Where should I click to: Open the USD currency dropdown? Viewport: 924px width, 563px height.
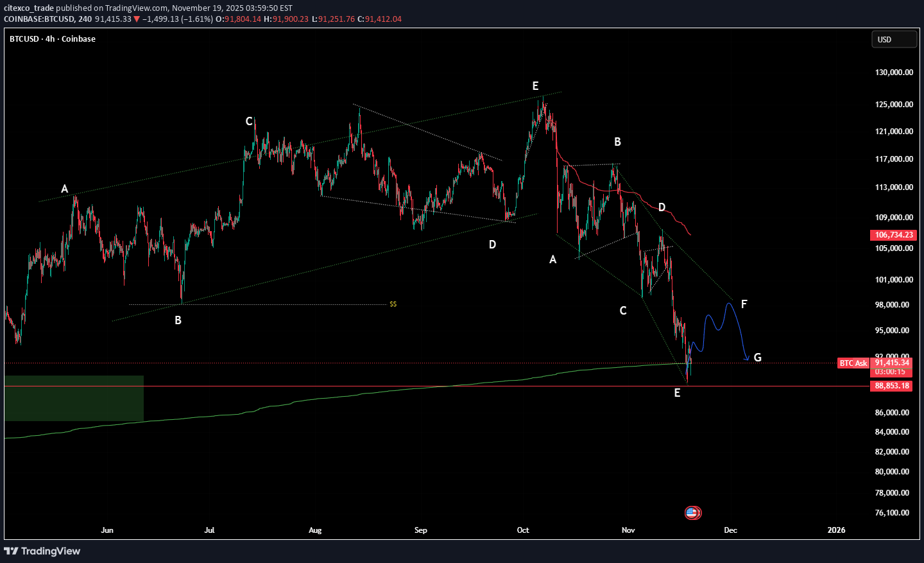click(x=893, y=40)
